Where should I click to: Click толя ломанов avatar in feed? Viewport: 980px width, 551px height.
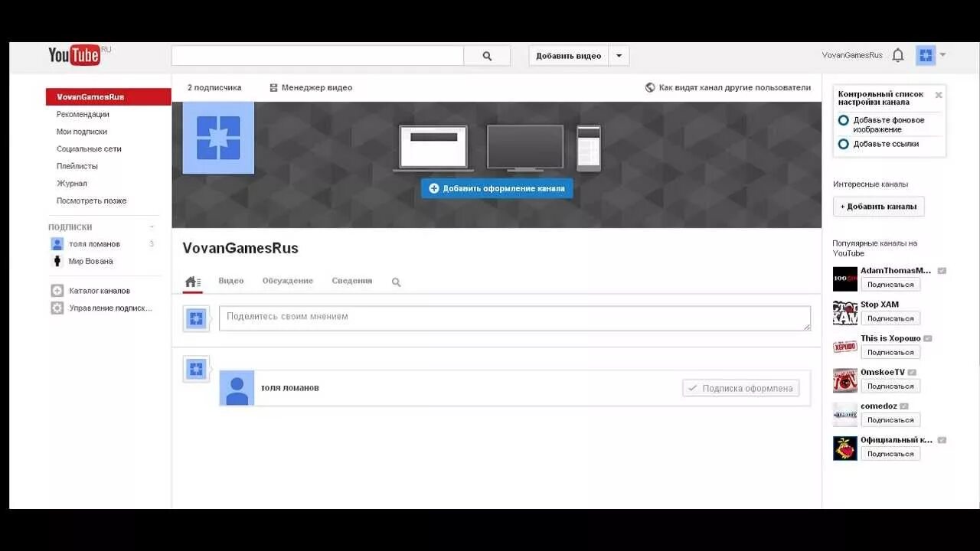click(x=237, y=388)
